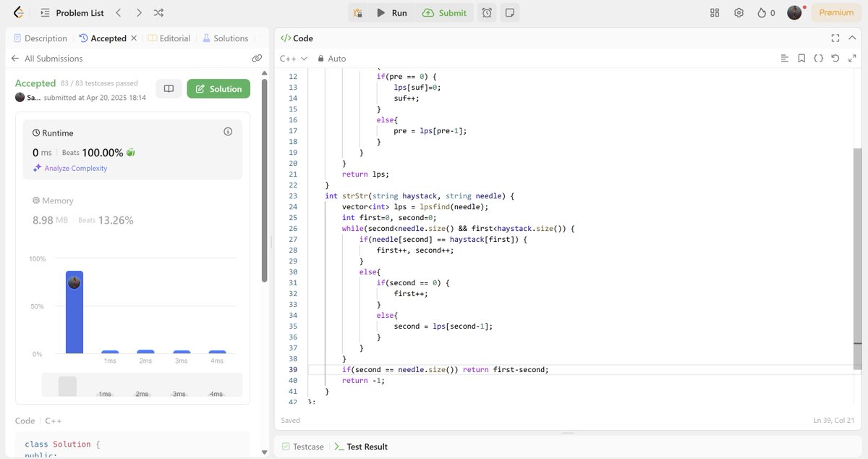Reset code with the undo arrow icon
Screen dimensions: 868x459
point(835,59)
